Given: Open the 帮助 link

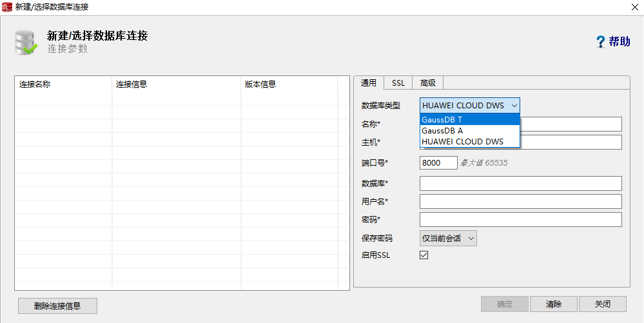Looking at the screenshot, I should coord(620,42).
